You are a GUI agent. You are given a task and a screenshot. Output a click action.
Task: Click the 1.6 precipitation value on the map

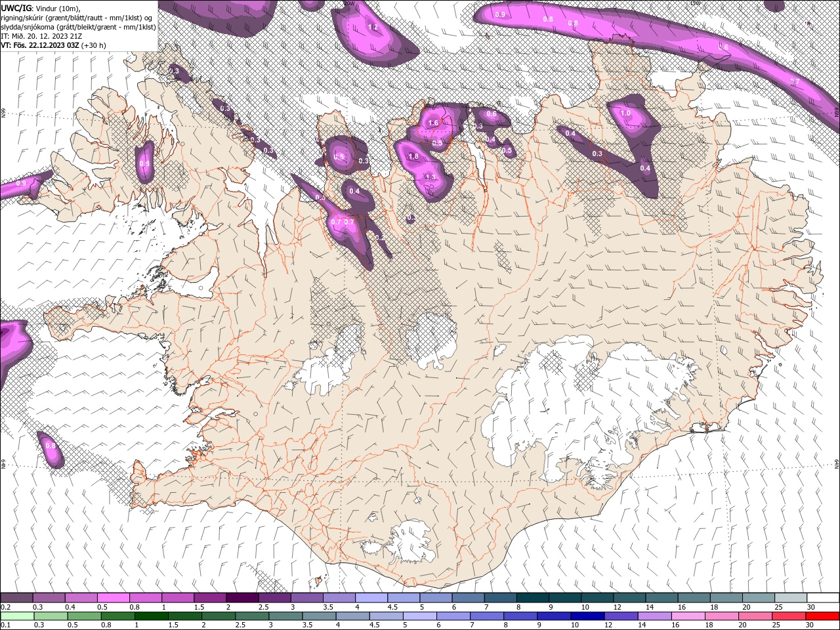point(433,123)
